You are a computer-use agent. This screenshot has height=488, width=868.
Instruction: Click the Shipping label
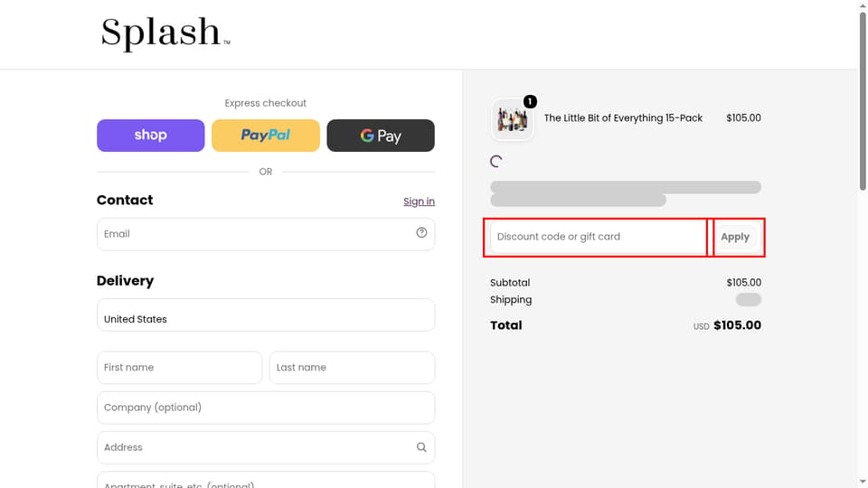pos(511,300)
